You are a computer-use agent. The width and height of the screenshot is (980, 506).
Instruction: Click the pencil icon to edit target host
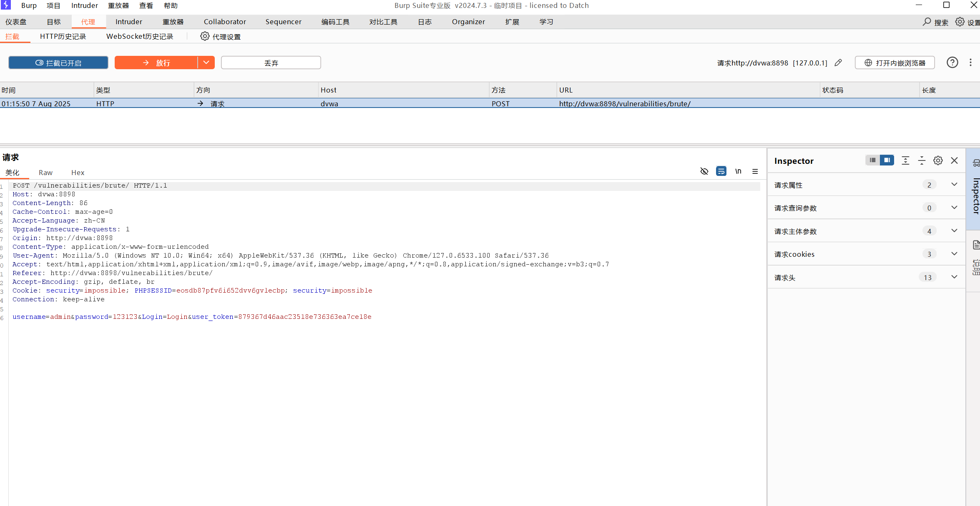point(838,63)
